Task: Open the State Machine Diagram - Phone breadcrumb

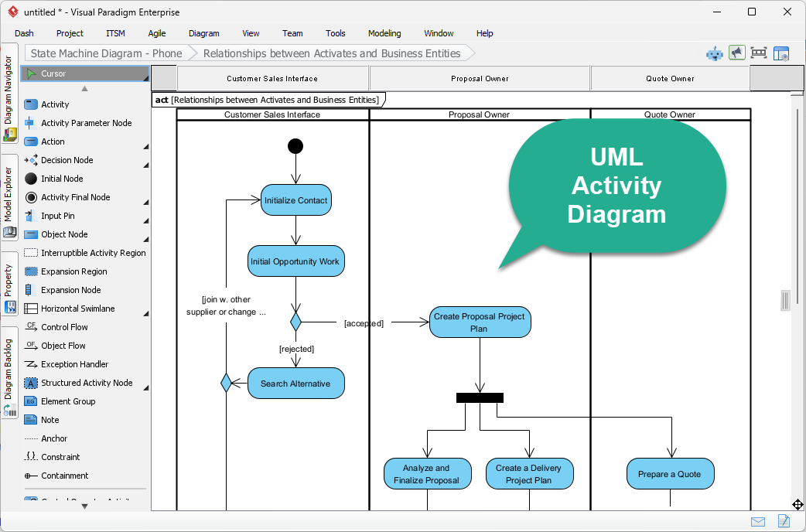Action: click(x=105, y=53)
